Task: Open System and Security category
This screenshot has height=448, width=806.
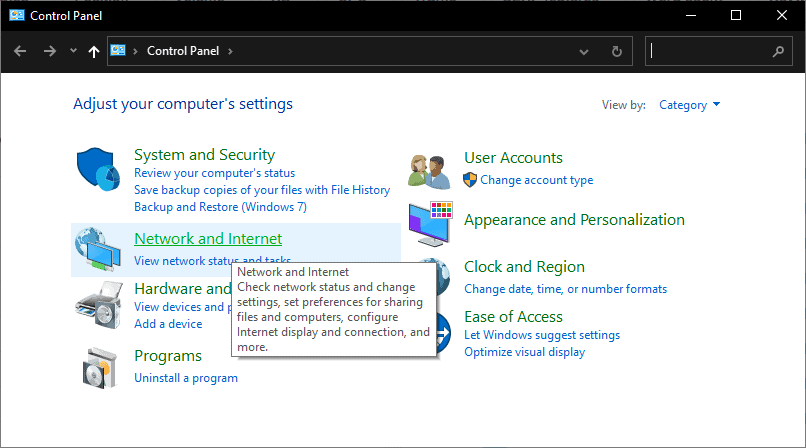Action: tap(205, 155)
